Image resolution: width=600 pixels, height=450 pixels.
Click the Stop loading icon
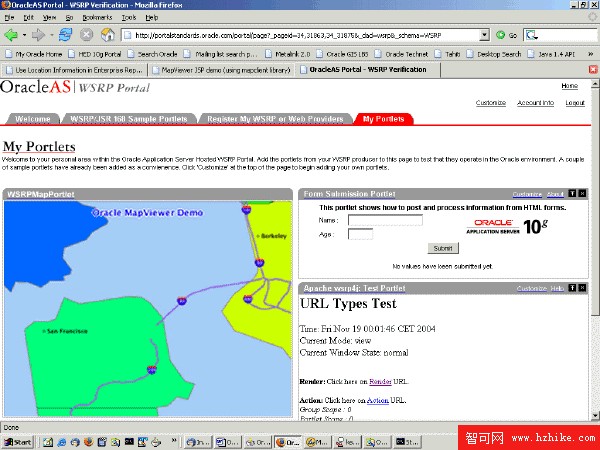(86, 35)
